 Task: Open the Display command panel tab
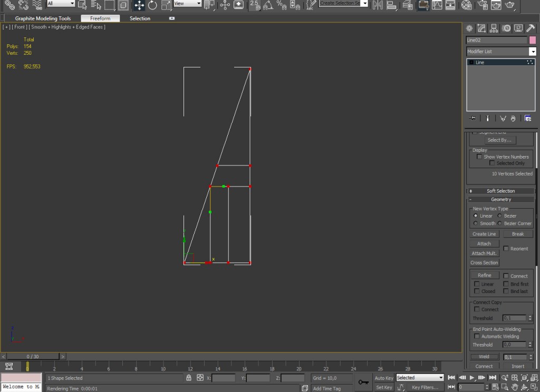[x=518, y=28]
